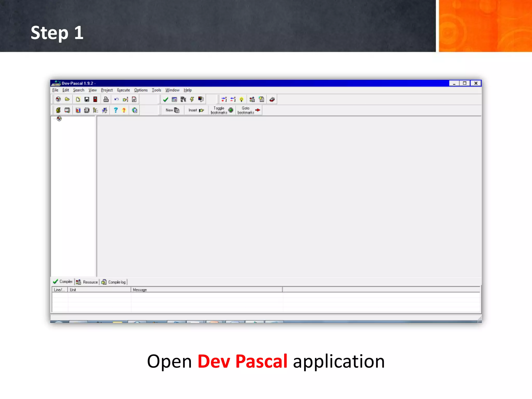
Task: Click the document icon right of undo group
Action: tap(134, 99)
